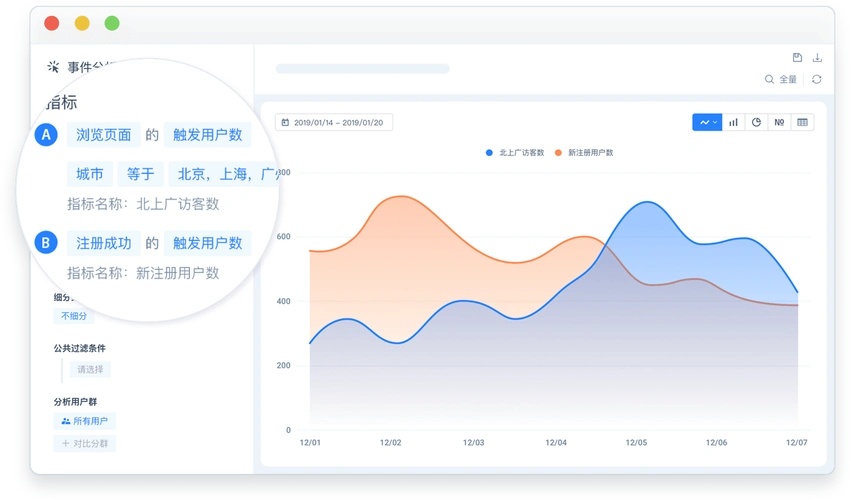Click the save report icon
This screenshot has height=500, width=851.
(797, 58)
